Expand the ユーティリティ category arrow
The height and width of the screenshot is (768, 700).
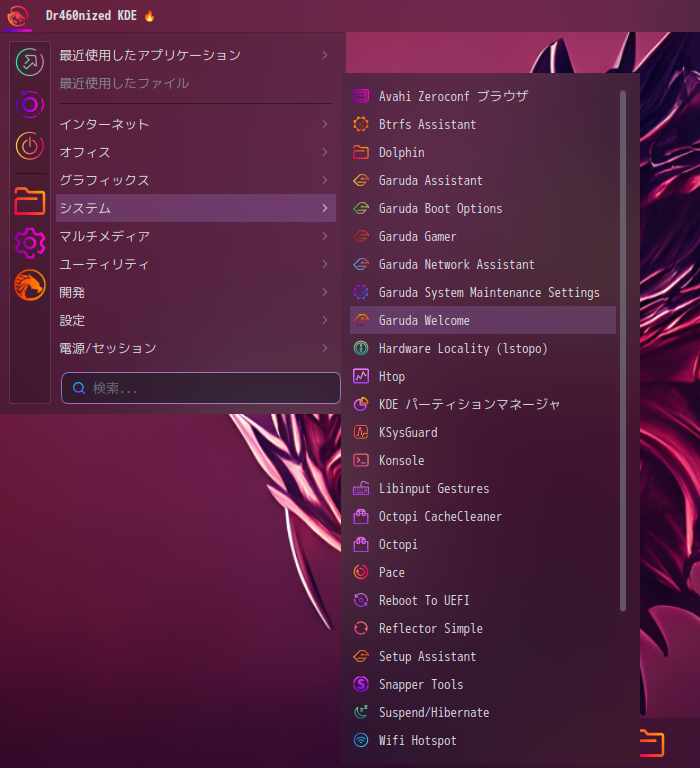(325, 264)
